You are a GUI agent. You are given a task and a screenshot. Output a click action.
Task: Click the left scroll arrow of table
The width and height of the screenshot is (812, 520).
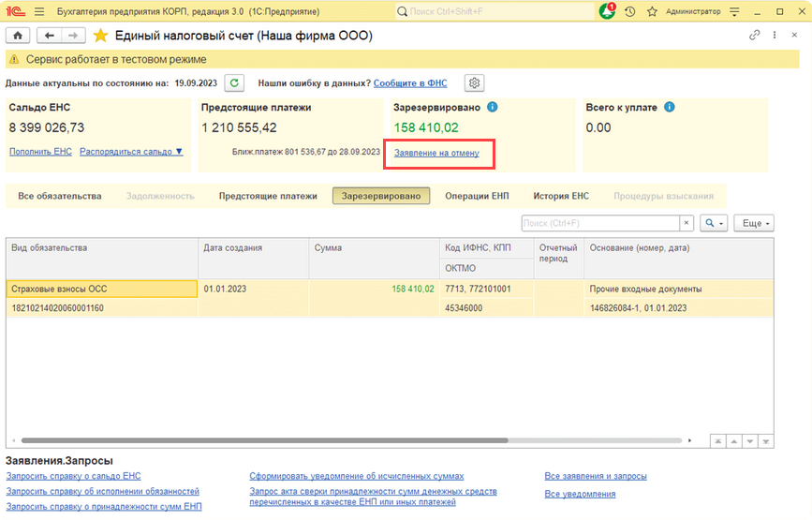pyautogui.click(x=13, y=440)
